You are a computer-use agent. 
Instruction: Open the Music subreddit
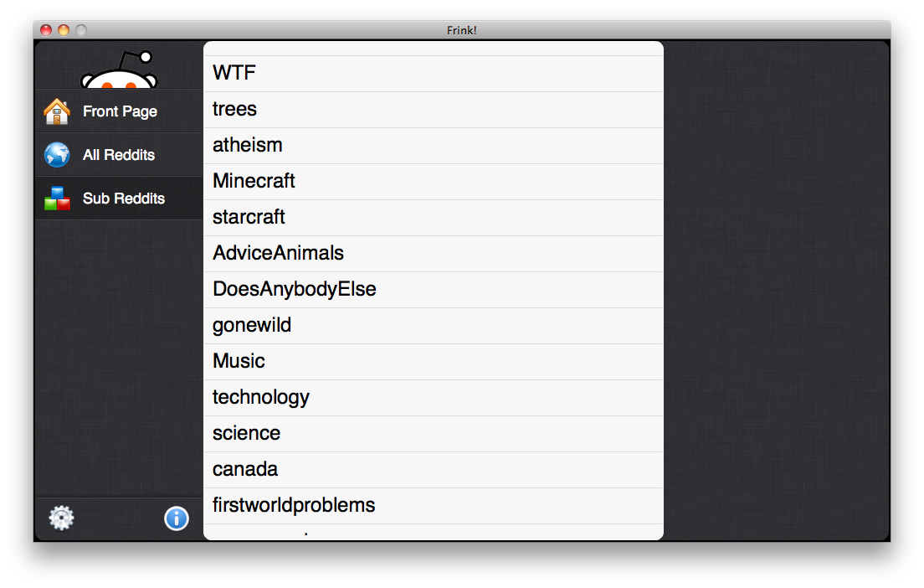pos(434,362)
